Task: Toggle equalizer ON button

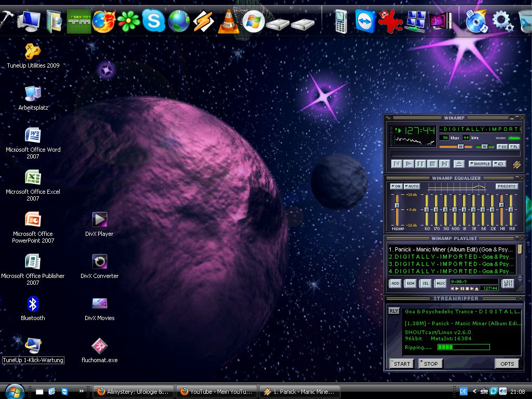Action: [396, 187]
